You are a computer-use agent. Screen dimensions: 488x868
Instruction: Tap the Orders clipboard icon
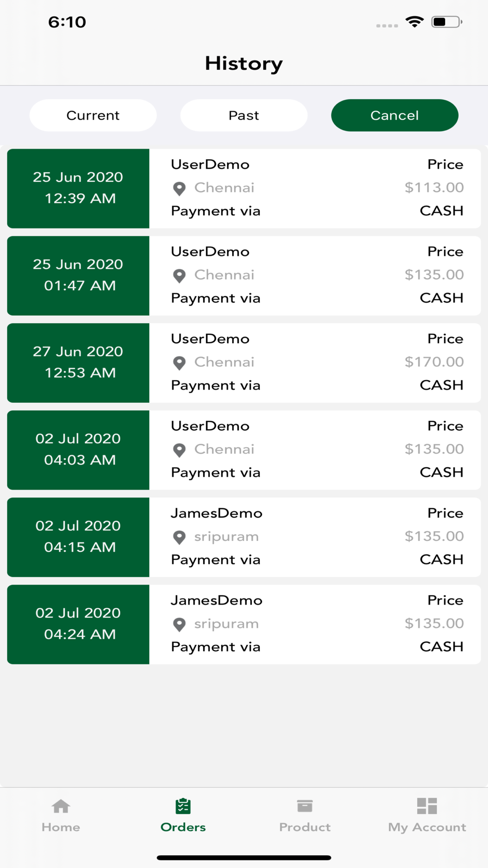coord(183,806)
